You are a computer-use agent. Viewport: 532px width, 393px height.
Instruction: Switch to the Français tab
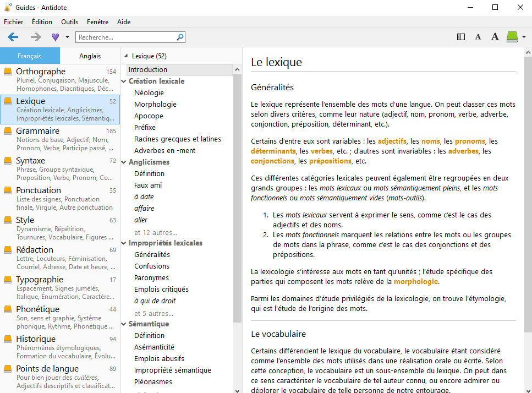click(30, 56)
